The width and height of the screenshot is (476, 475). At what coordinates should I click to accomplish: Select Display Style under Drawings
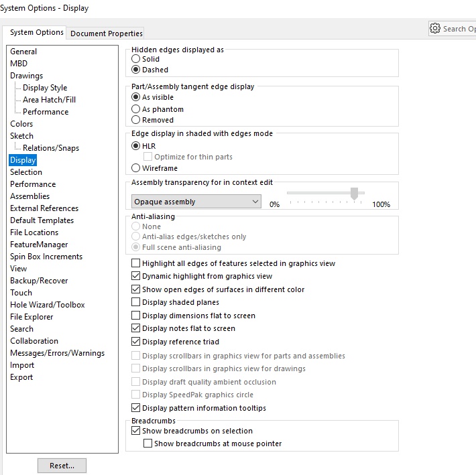point(45,88)
